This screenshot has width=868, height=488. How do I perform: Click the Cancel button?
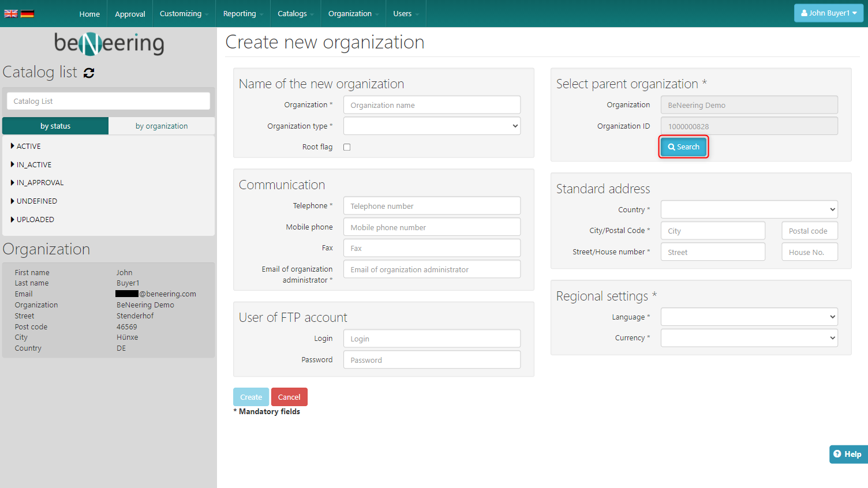coord(289,397)
